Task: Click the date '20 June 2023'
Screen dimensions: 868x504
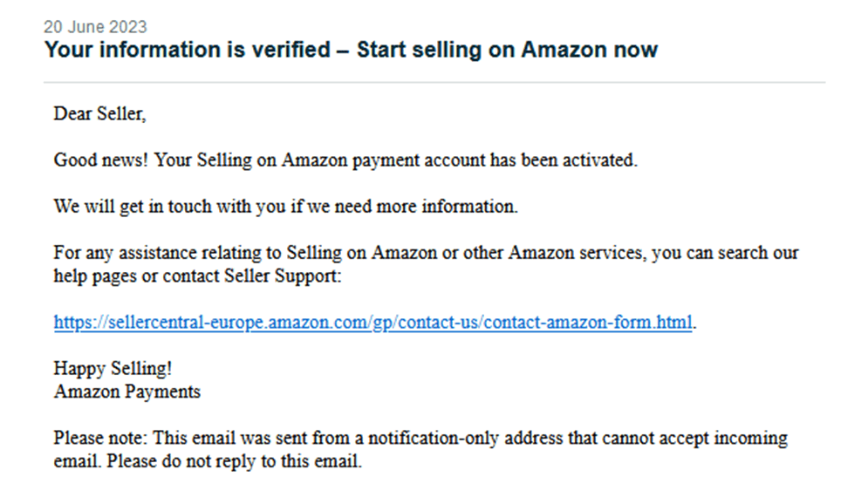Action: pos(95,27)
